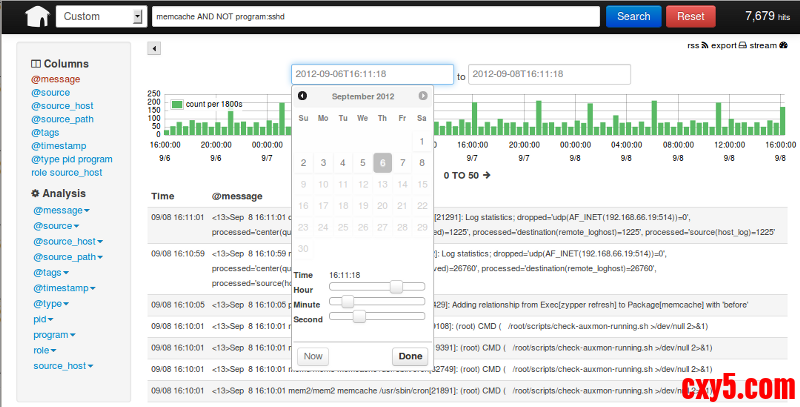This screenshot has width=800, height=407.
Task: Click Done in the date picker
Action: (x=410, y=356)
